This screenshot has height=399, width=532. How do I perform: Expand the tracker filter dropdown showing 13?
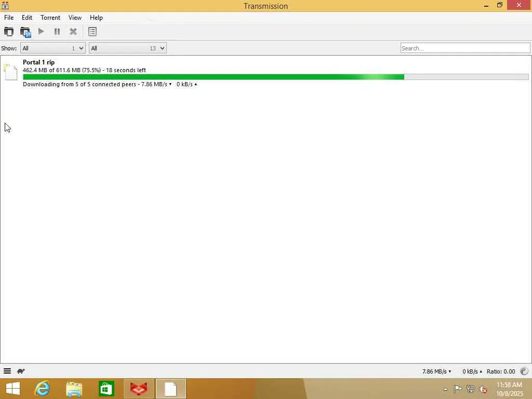[128, 48]
